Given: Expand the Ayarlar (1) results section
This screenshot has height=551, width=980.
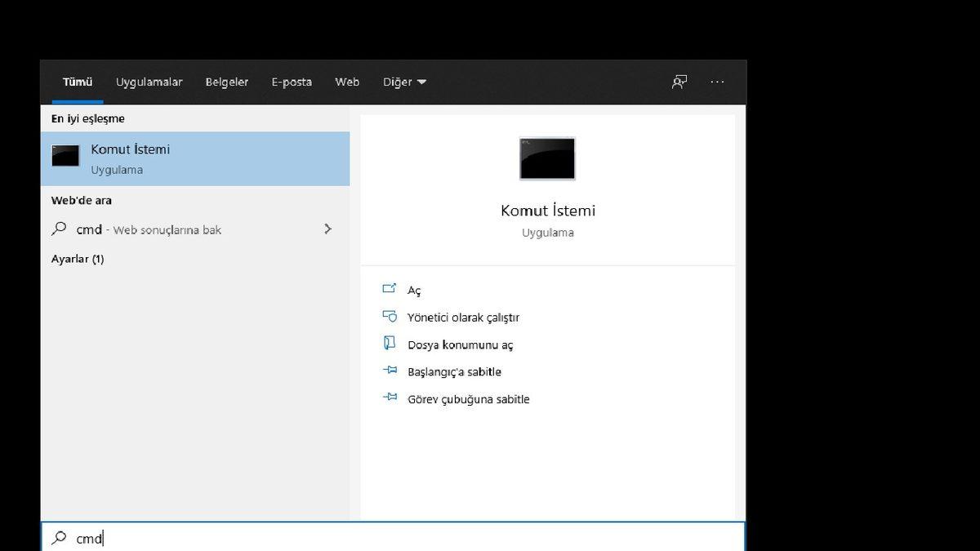Looking at the screenshot, I should (x=78, y=259).
